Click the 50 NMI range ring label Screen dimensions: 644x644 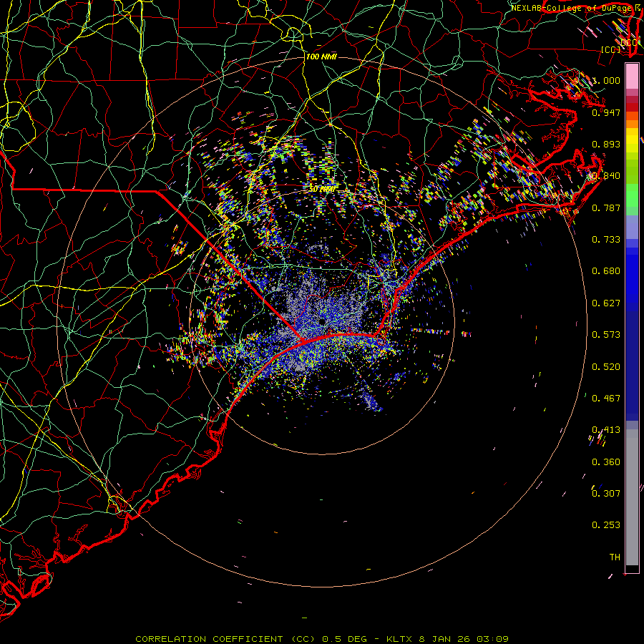click(x=321, y=190)
